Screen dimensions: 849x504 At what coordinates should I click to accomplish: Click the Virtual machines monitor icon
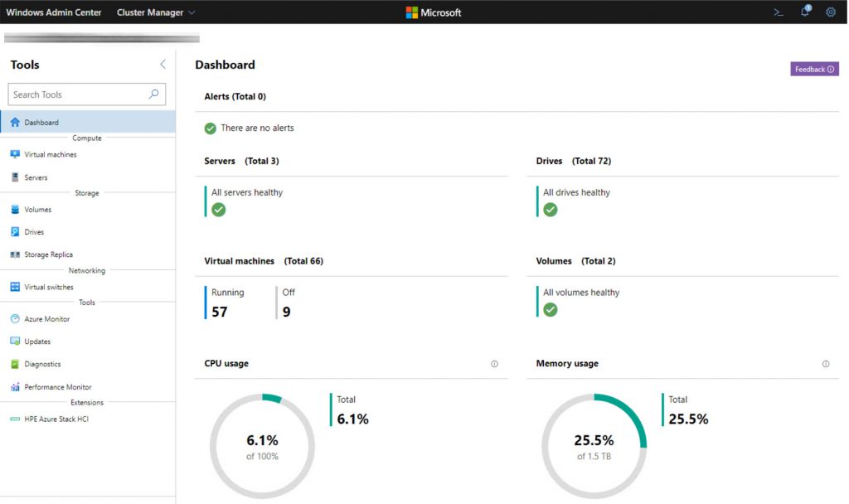pos(15,154)
